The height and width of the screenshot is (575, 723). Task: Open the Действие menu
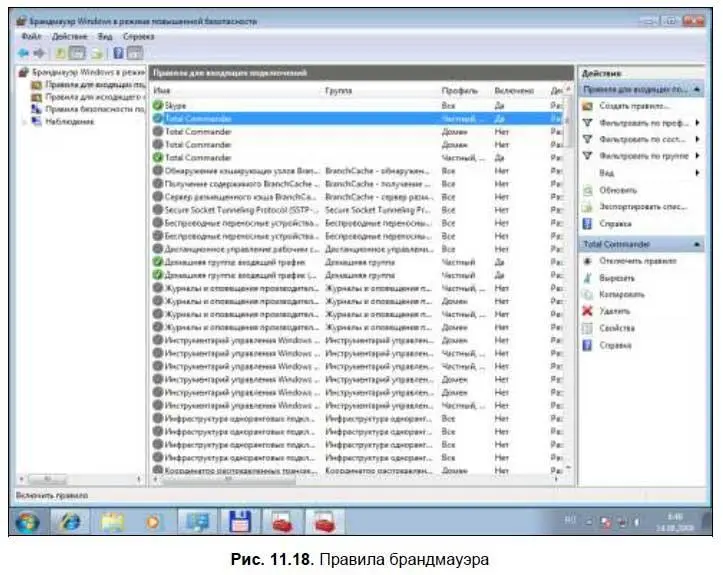69,36
